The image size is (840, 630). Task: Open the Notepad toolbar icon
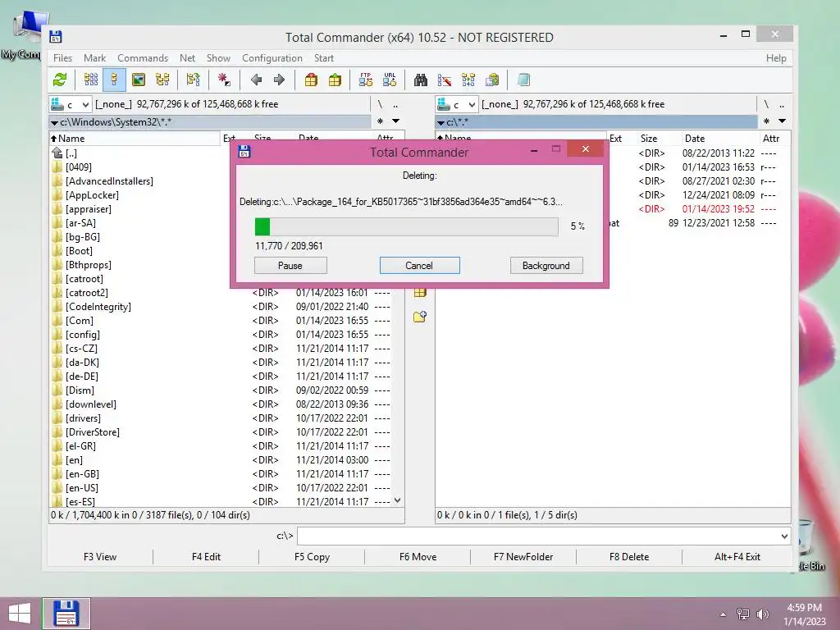point(523,80)
